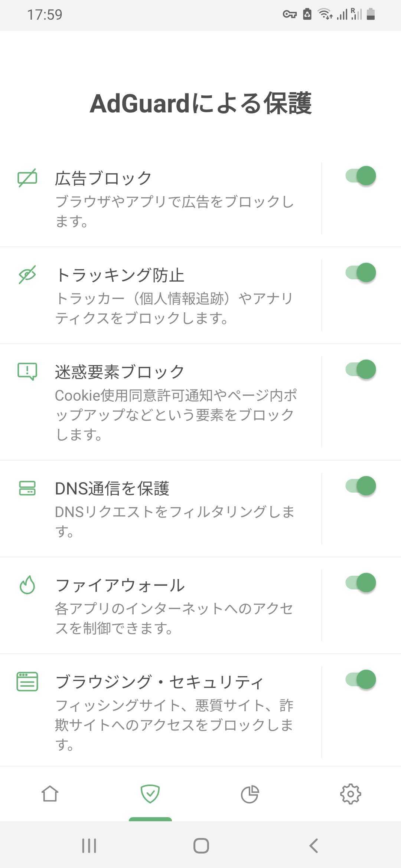Open settings via gear icon
Viewport: 401px width, 868px height.
pos(351,794)
